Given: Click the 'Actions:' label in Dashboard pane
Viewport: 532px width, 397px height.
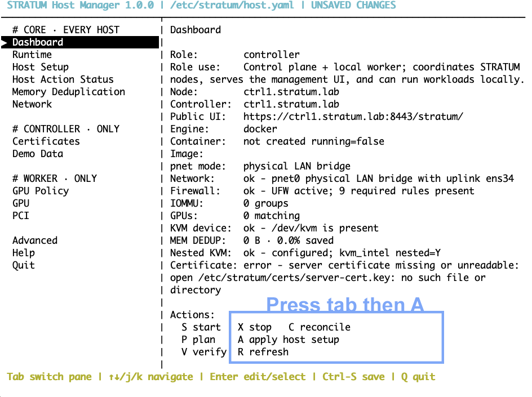Looking at the screenshot, I should (x=192, y=315).
